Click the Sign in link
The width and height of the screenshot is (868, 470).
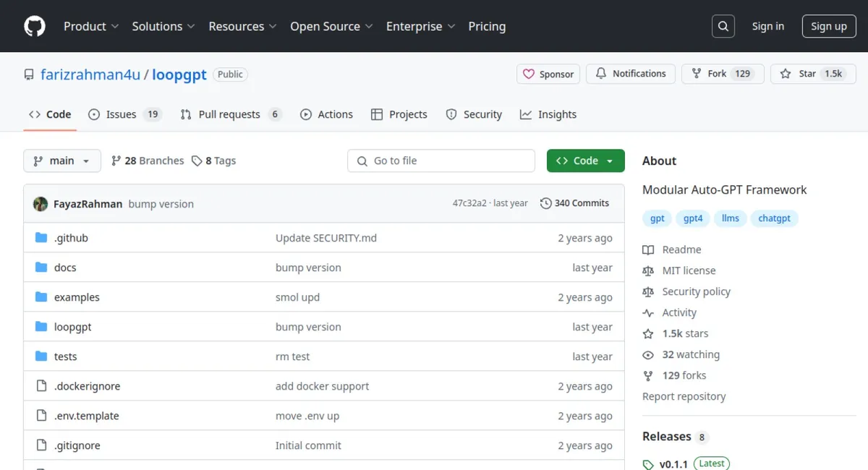[768, 26]
